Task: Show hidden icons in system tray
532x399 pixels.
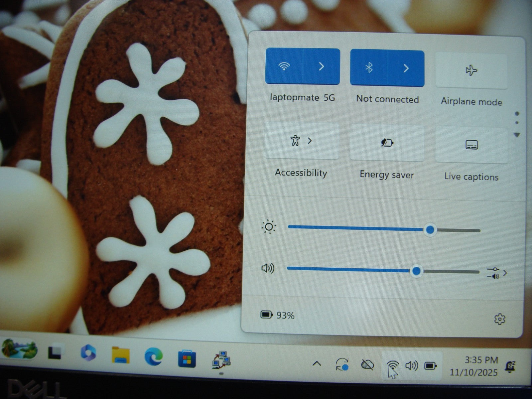Action: pyautogui.click(x=317, y=364)
